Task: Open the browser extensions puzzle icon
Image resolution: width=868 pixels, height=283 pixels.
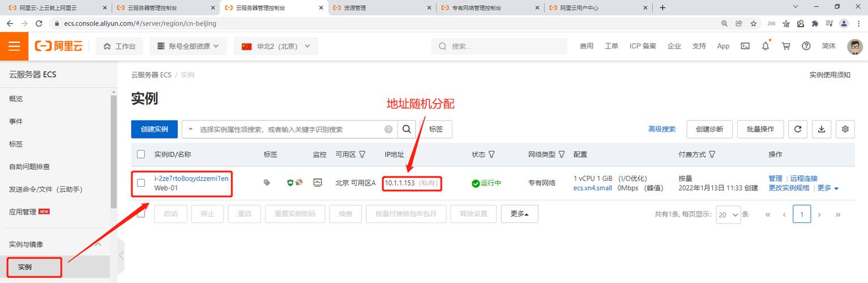Action: (x=815, y=24)
